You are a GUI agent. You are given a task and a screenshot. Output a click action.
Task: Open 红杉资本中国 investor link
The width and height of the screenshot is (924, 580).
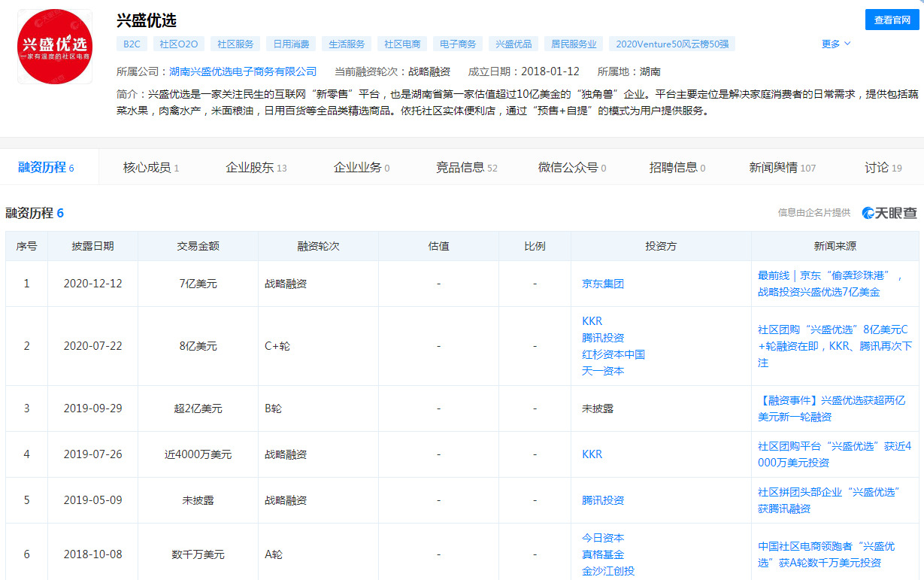(613, 354)
